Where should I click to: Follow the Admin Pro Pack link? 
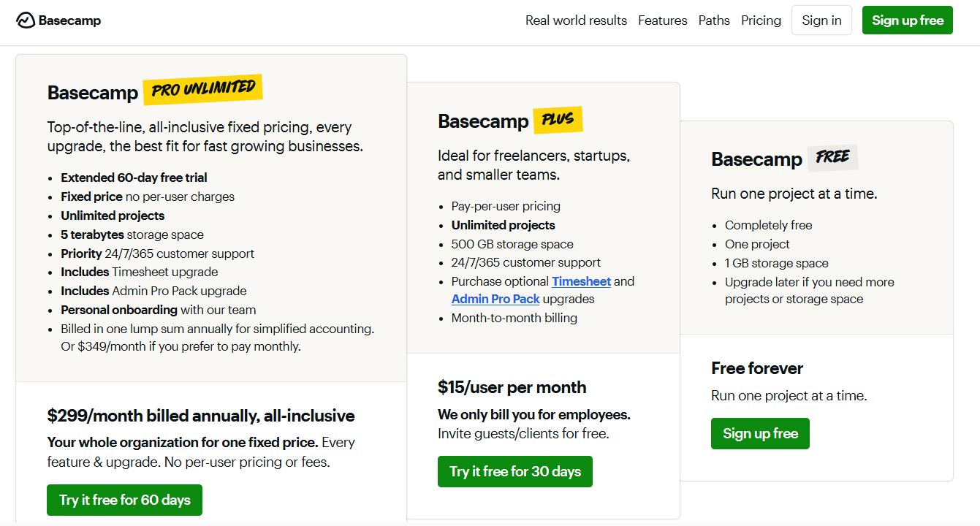pyautogui.click(x=495, y=299)
